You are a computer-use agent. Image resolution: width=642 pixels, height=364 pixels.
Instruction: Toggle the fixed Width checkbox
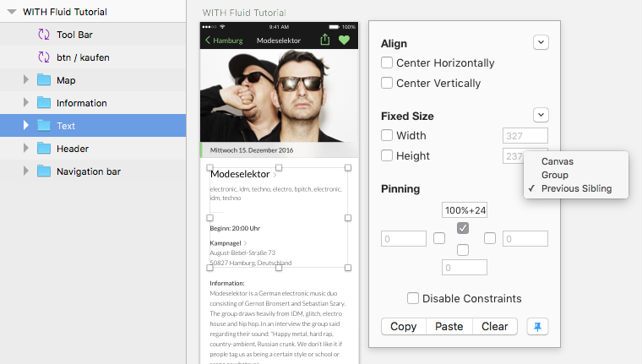[x=387, y=135]
